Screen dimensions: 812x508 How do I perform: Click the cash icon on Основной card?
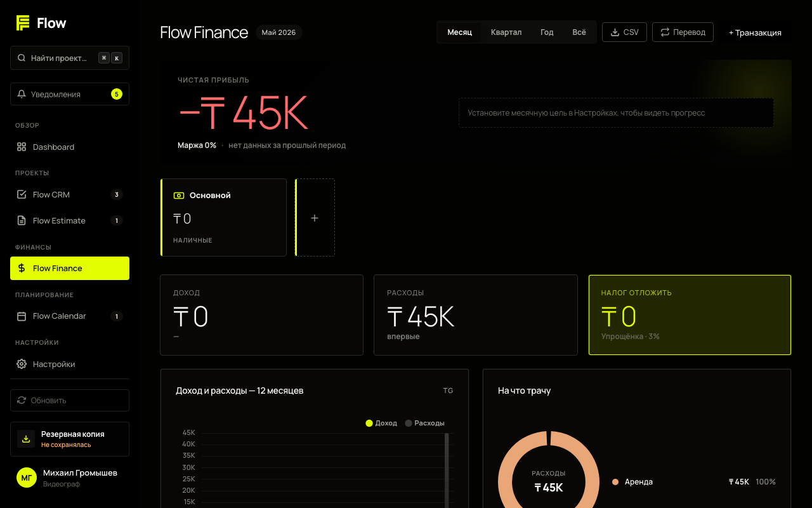pyautogui.click(x=179, y=196)
